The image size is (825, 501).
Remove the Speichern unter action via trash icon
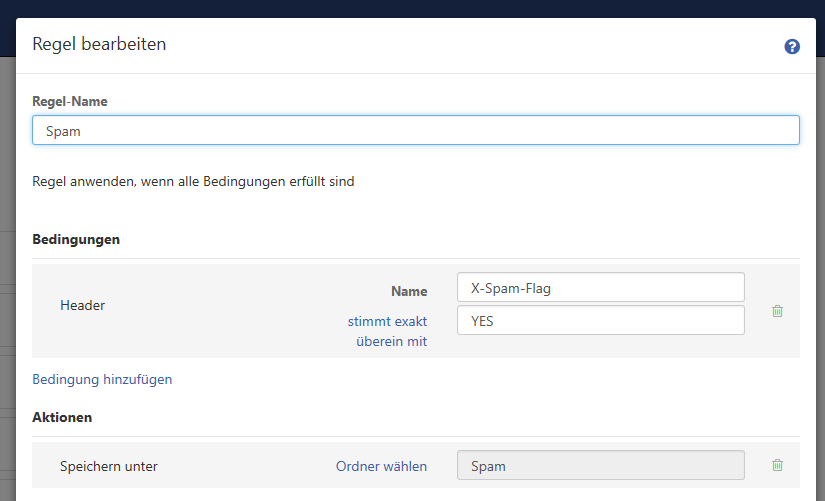[777, 465]
